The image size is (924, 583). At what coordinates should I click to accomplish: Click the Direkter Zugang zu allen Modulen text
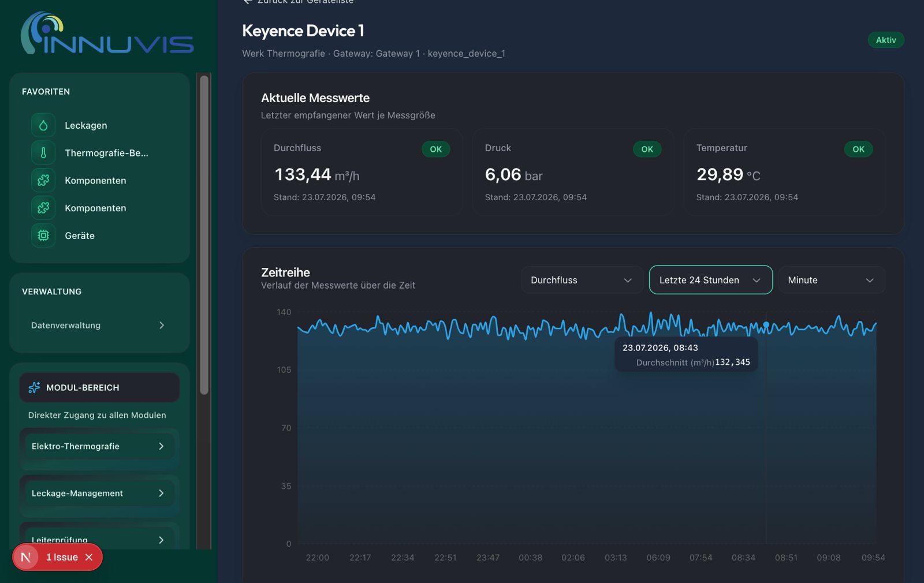(x=97, y=415)
